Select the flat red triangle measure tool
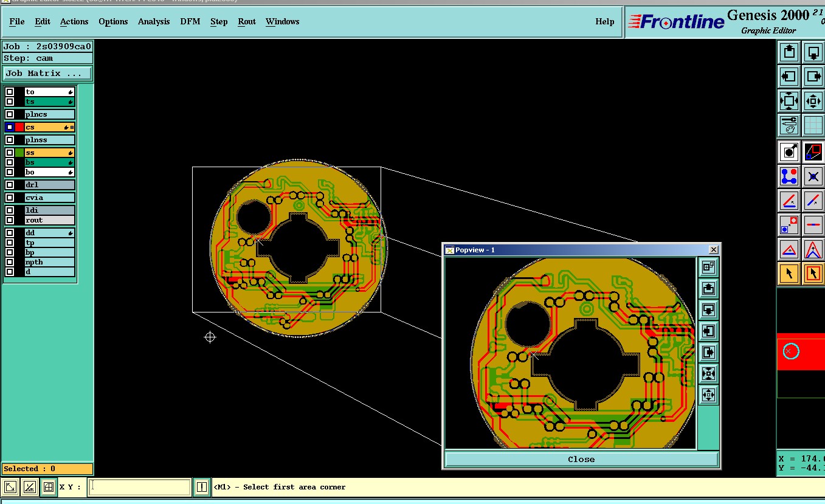The height and width of the screenshot is (504, 825). click(x=789, y=249)
